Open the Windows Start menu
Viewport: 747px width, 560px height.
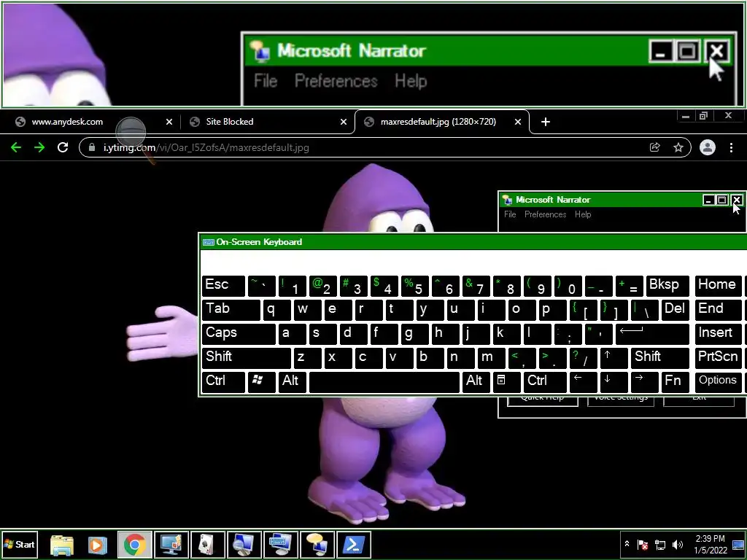pos(20,545)
